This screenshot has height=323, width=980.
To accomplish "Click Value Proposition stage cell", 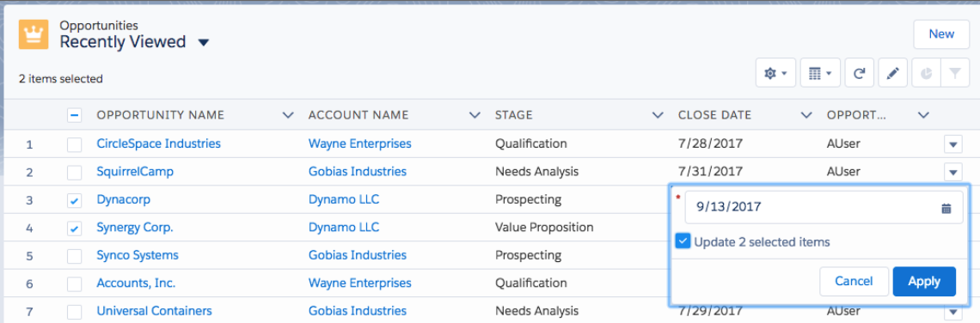I will click(x=544, y=228).
